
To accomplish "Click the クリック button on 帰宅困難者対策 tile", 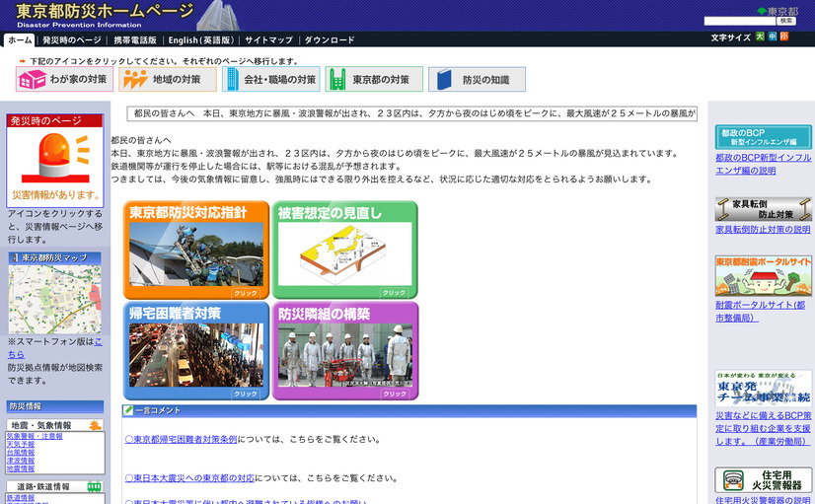I will pyautogui.click(x=246, y=394).
